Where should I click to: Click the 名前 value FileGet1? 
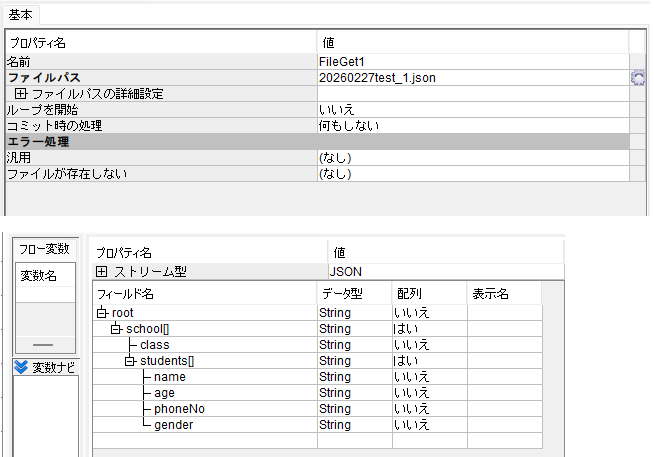[x=341, y=62]
